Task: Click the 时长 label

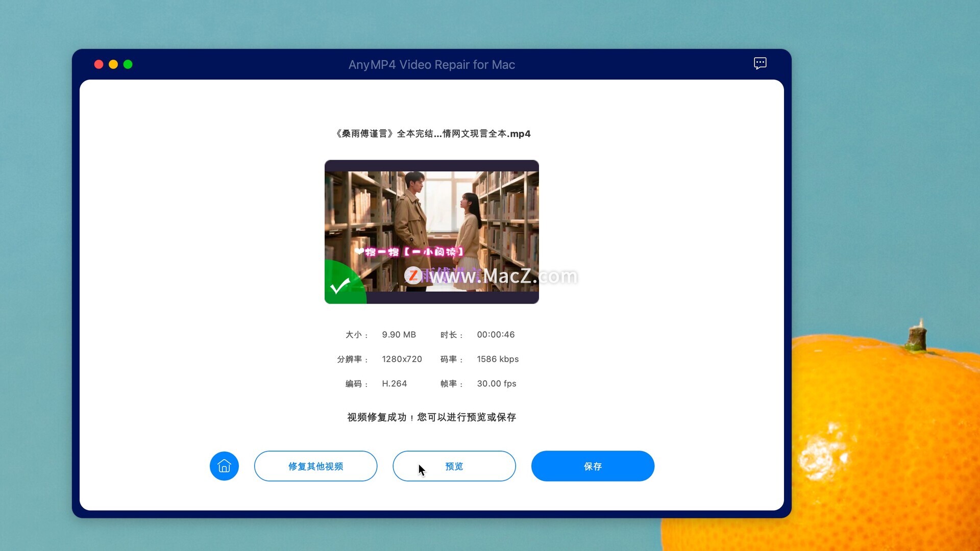Action: point(451,335)
